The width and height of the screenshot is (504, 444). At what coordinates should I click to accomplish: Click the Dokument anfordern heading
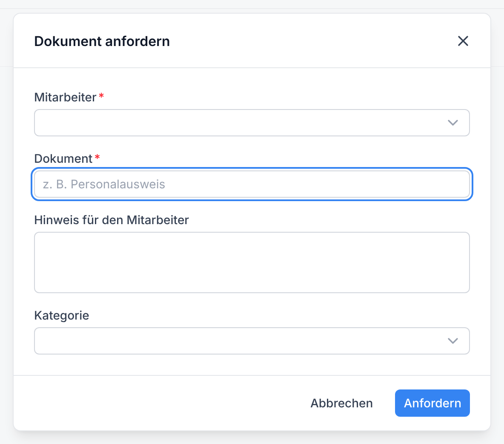tap(102, 41)
